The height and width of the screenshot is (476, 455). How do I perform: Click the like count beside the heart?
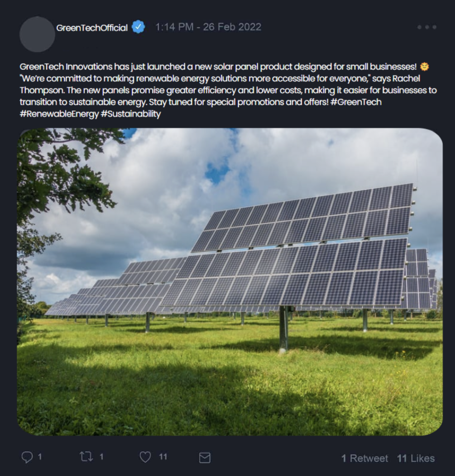click(x=163, y=457)
